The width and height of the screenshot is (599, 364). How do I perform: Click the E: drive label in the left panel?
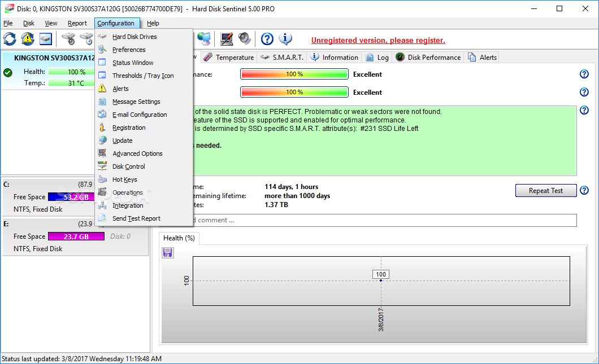tap(6, 223)
